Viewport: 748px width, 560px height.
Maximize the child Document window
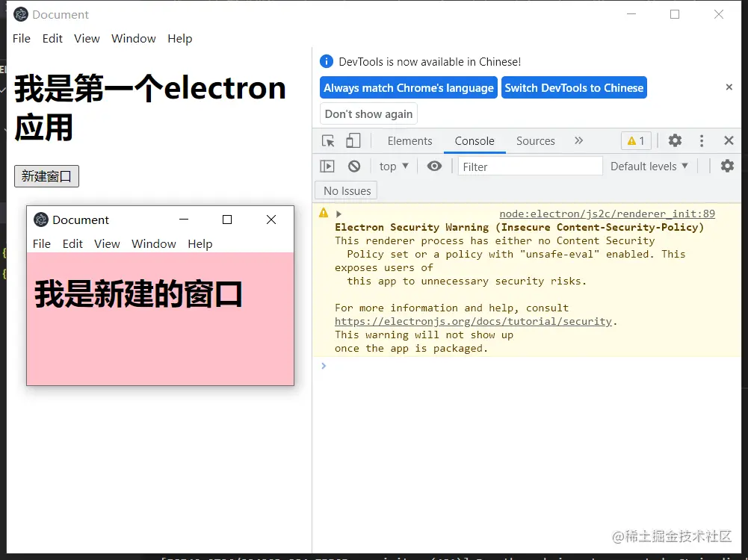tap(227, 220)
